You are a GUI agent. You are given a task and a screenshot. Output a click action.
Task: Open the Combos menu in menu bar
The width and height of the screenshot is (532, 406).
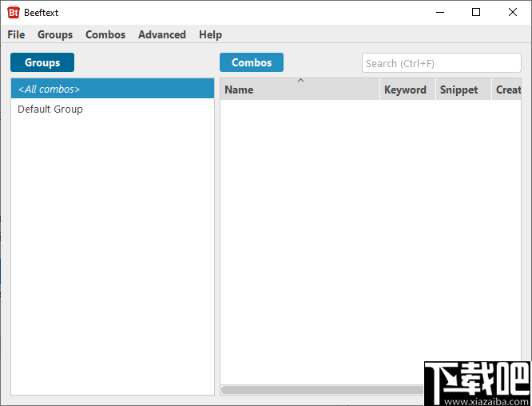click(105, 34)
